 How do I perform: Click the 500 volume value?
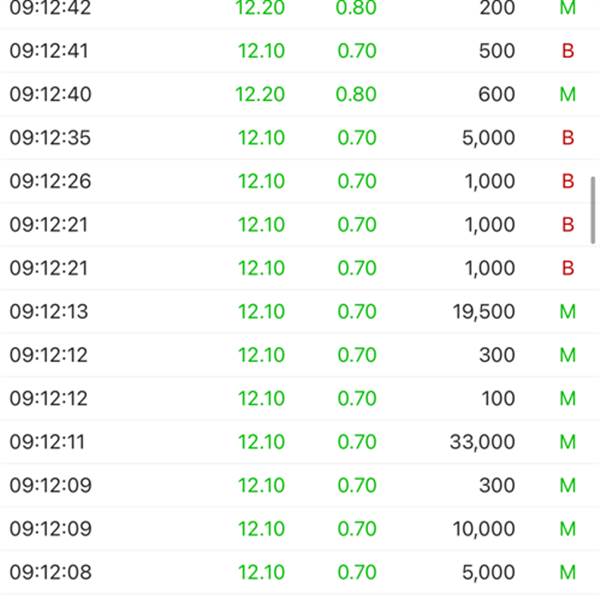coord(498,51)
